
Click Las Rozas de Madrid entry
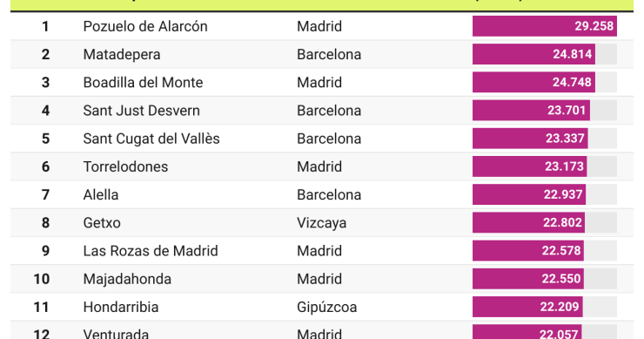click(x=151, y=251)
